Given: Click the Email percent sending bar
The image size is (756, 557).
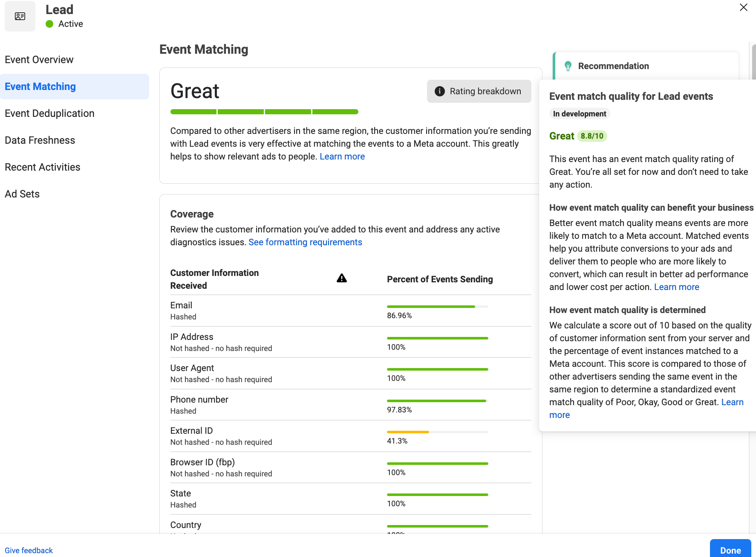Looking at the screenshot, I should 437,307.
